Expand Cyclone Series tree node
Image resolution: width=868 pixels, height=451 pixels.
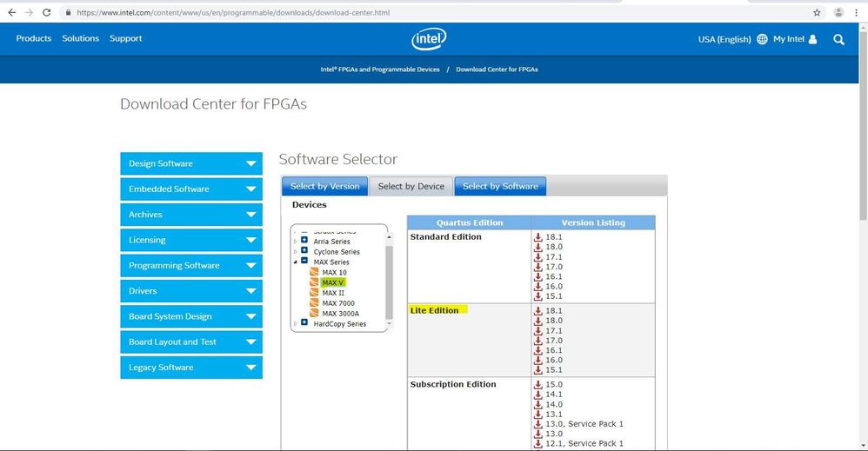(x=304, y=250)
